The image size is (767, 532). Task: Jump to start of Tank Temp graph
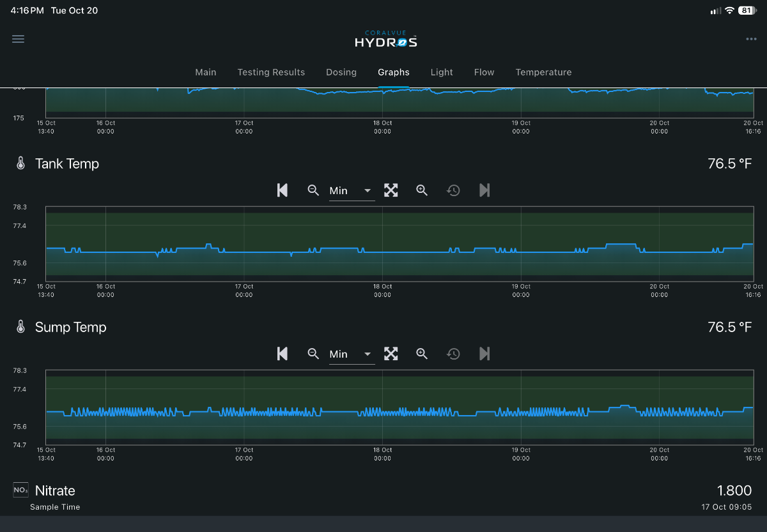click(282, 190)
